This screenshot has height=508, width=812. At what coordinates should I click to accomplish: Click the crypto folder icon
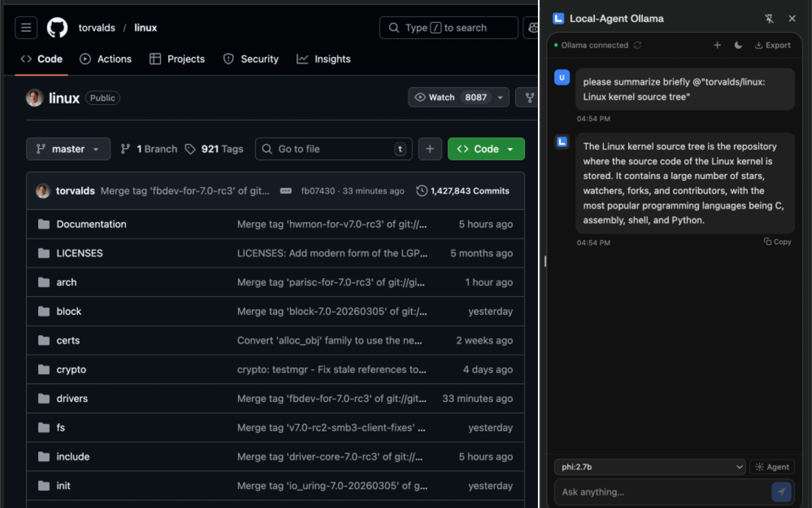44,370
